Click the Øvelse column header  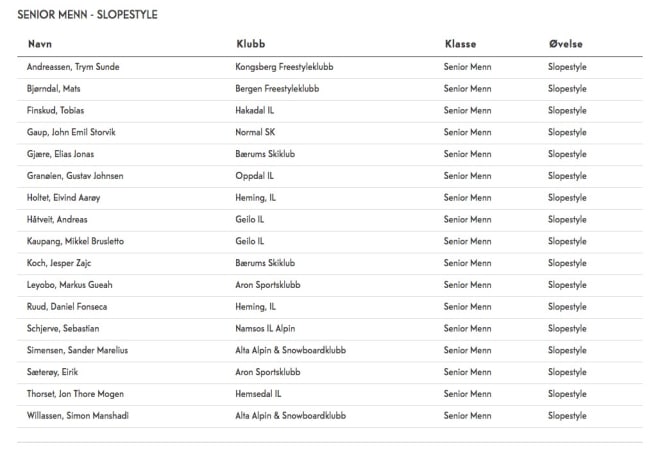566,44
